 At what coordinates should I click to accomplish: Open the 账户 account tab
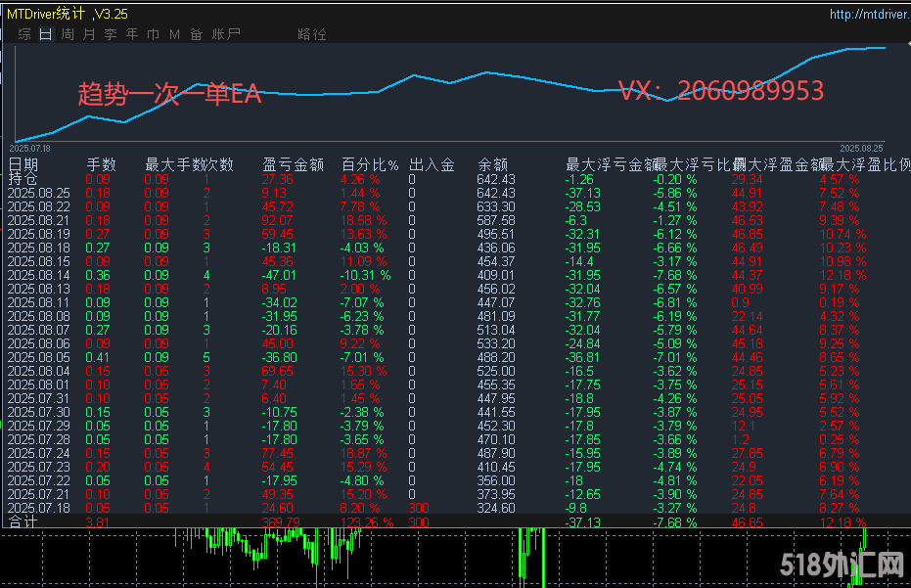tap(226, 34)
